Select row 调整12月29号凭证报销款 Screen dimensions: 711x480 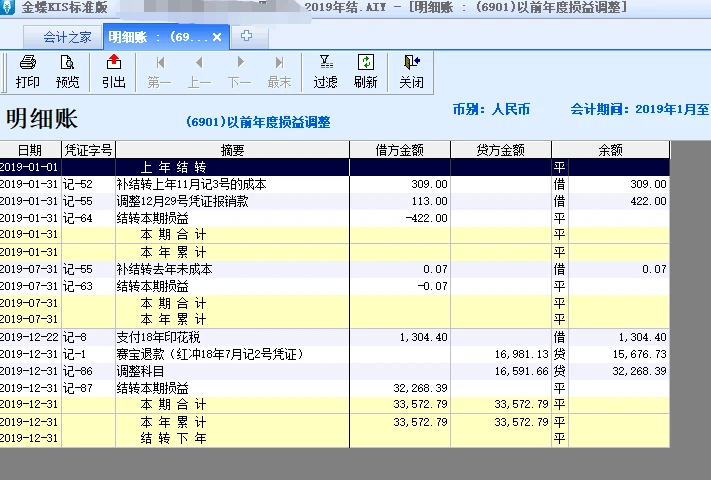click(335, 201)
